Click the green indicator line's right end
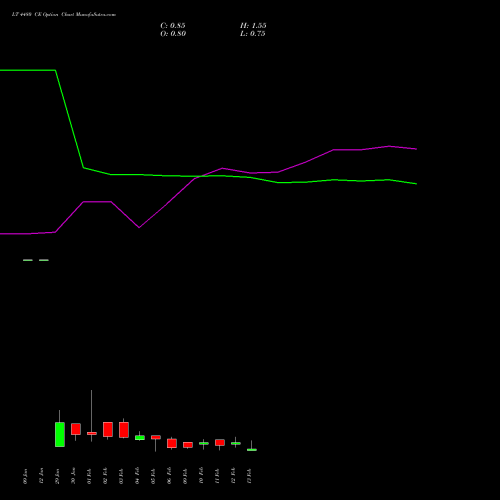This screenshot has width=500, height=500. [x=416, y=184]
